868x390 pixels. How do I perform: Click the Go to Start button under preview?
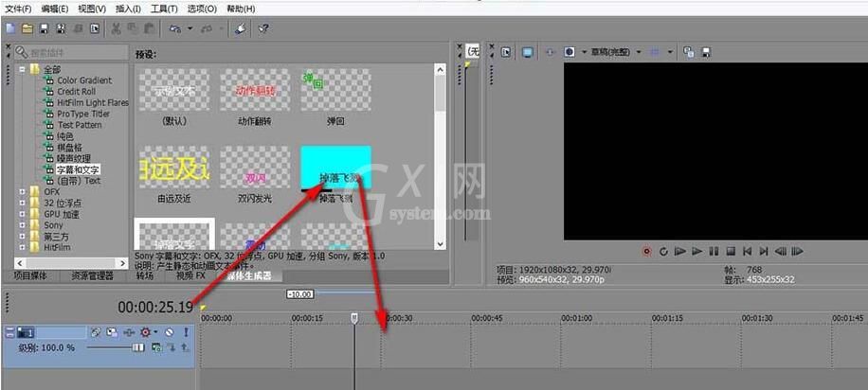click(748, 252)
